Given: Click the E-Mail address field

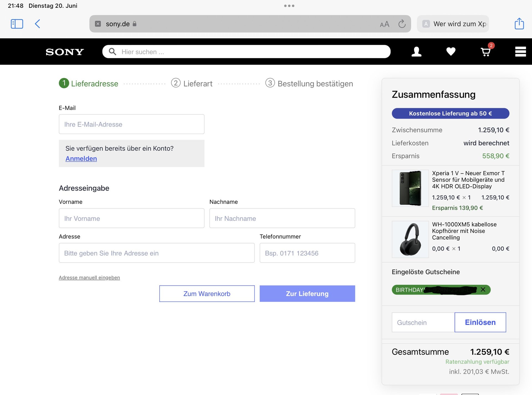Looking at the screenshot, I should (132, 124).
